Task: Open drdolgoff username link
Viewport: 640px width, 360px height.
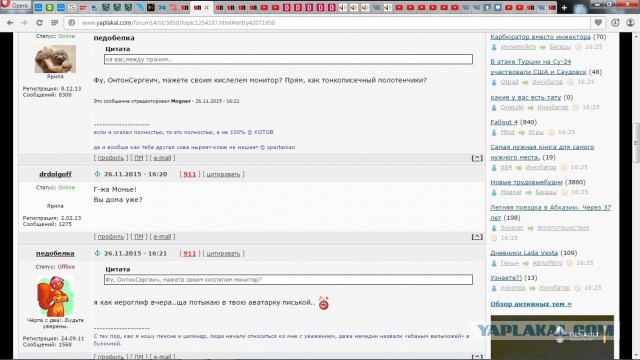Action: tap(55, 174)
